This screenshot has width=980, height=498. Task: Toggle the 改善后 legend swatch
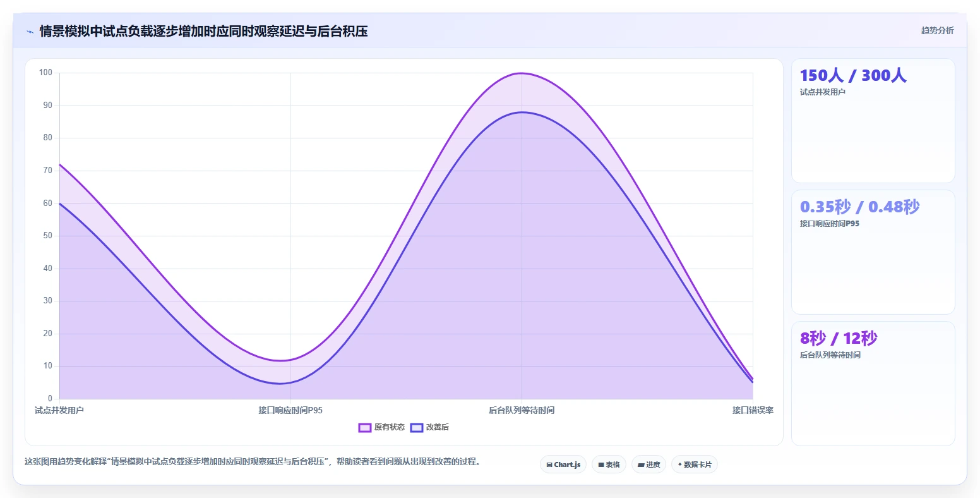pyautogui.click(x=417, y=428)
